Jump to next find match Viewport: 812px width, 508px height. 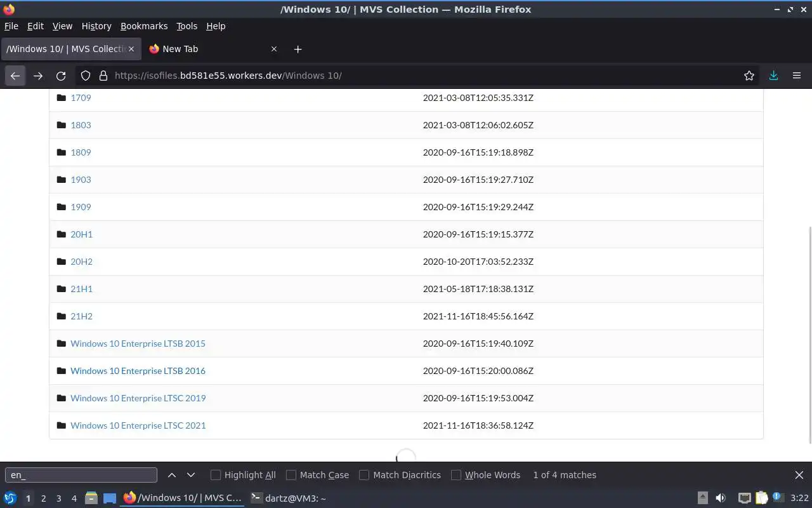click(x=191, y=475)
